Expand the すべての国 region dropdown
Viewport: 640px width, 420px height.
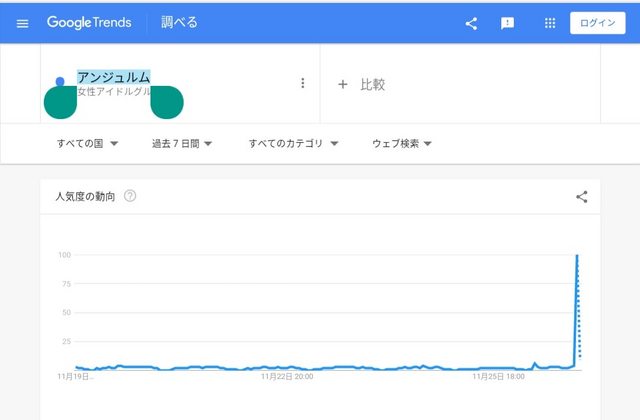[x=87, y=143]
